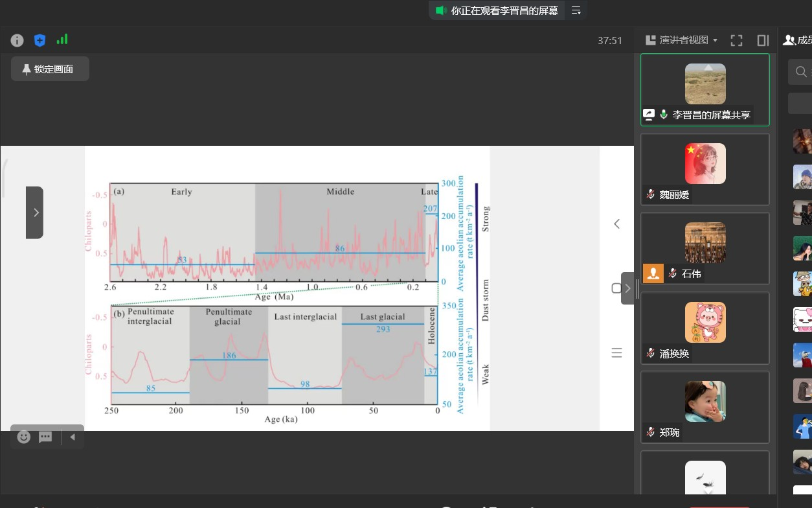Open the 成员 members panel tab
Viewport: 812px width, 508px height.
pos(797,40)
